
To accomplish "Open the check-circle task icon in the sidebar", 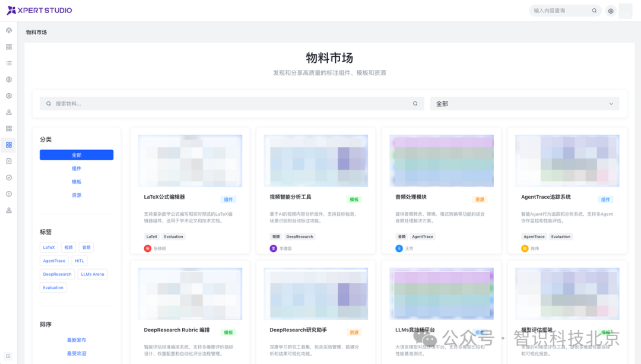I will coord(8,177).
